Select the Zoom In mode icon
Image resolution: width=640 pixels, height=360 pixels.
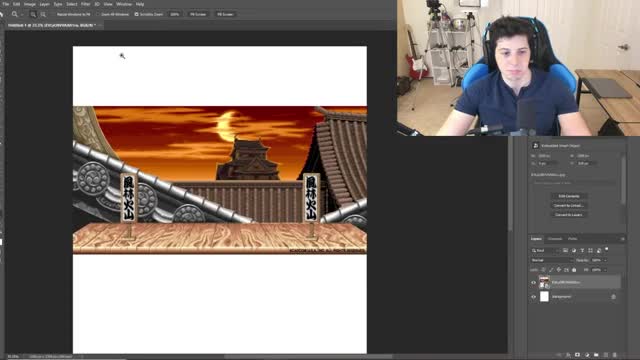click(x=33, y=15)
